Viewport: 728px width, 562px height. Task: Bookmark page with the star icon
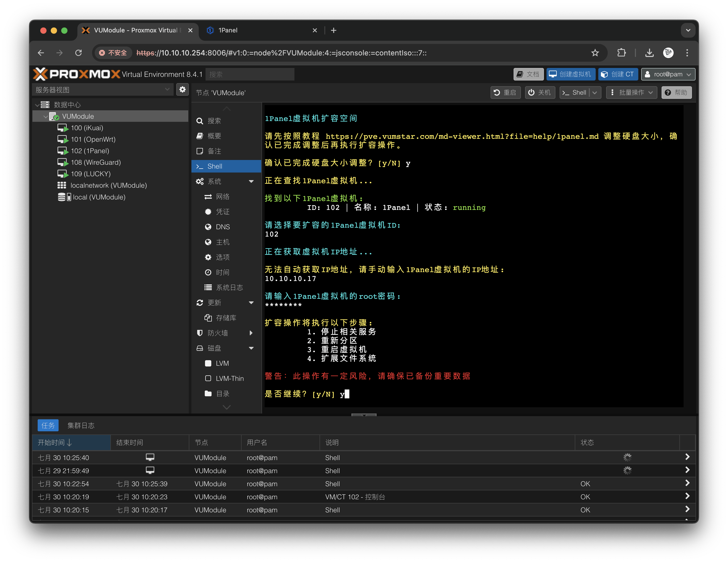(x=595, y=53)
